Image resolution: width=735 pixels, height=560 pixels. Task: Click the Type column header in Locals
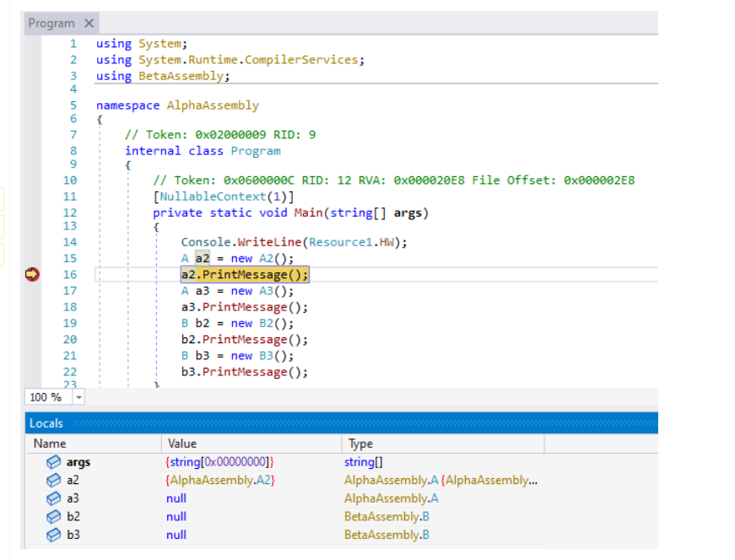click(x=361, y=443)
